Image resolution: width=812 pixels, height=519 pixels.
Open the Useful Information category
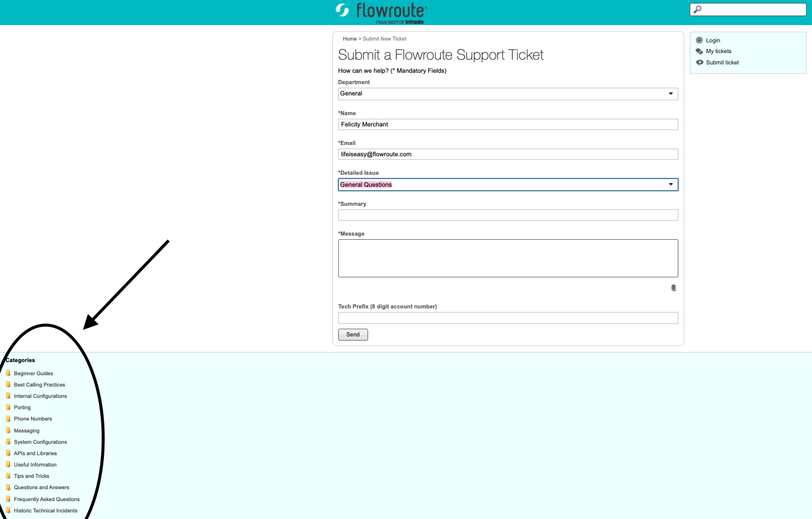tap(35, 465)
